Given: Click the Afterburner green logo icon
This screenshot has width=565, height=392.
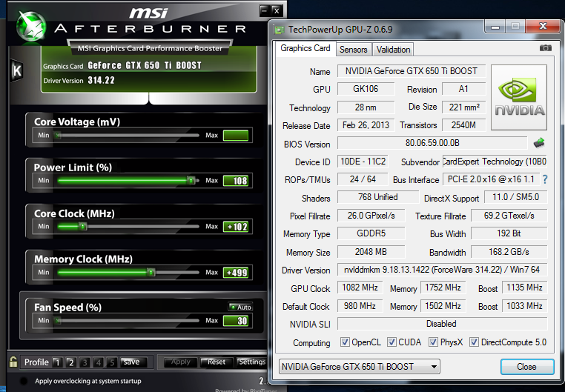Looking at the screenshot, I should 32,26.
